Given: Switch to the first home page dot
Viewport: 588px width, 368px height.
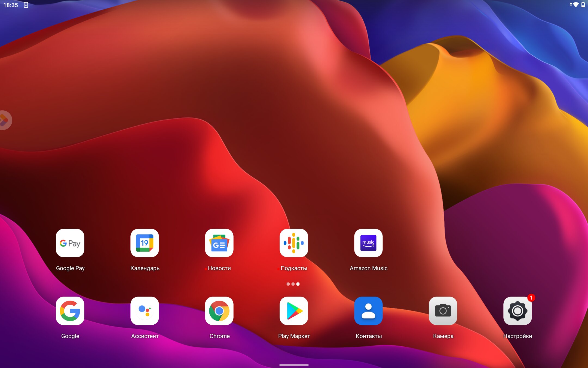Looking at the screenshot, I should 288,284.
